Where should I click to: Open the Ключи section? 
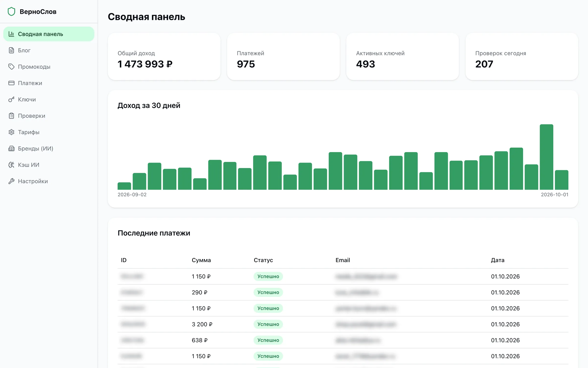49,99
